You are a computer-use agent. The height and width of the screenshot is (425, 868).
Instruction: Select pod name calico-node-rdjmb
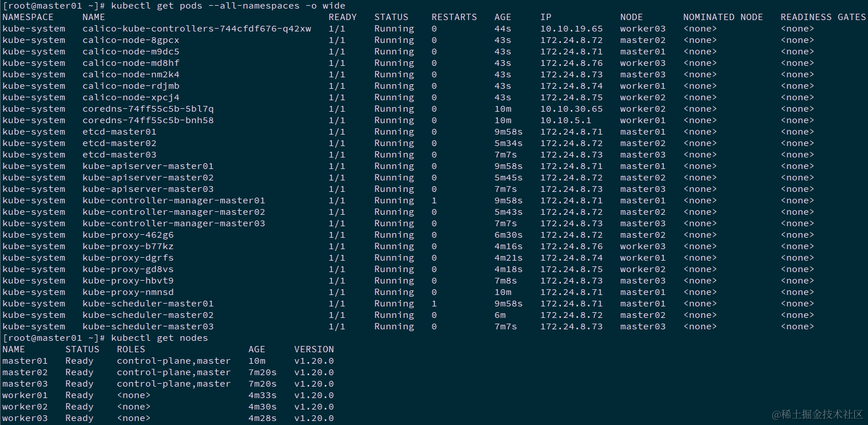tap(131, 86)
